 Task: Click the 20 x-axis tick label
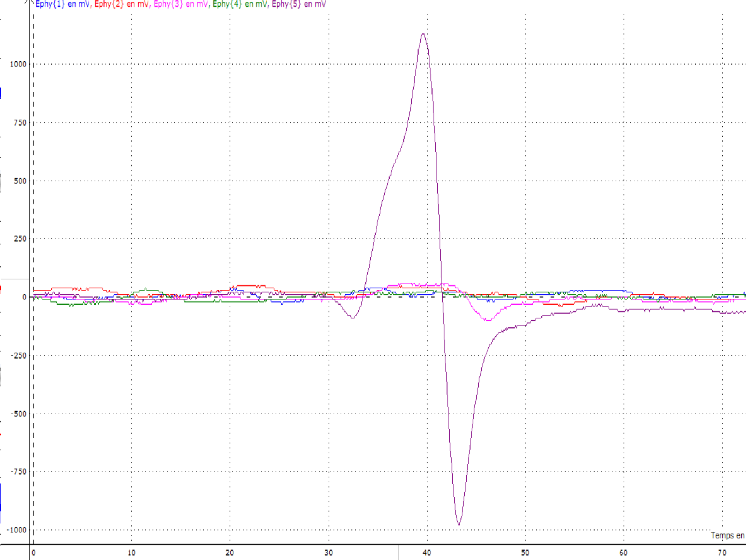(230, 553)
